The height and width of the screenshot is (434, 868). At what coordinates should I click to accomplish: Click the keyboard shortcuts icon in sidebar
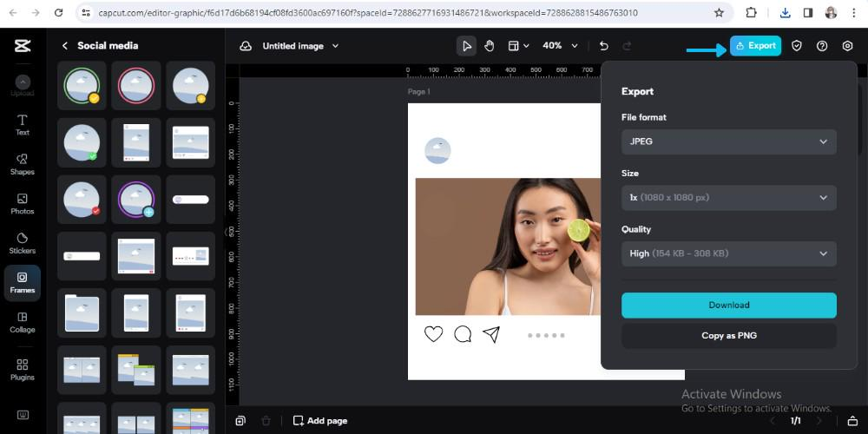pyautogui.click(x=23, y=415)
